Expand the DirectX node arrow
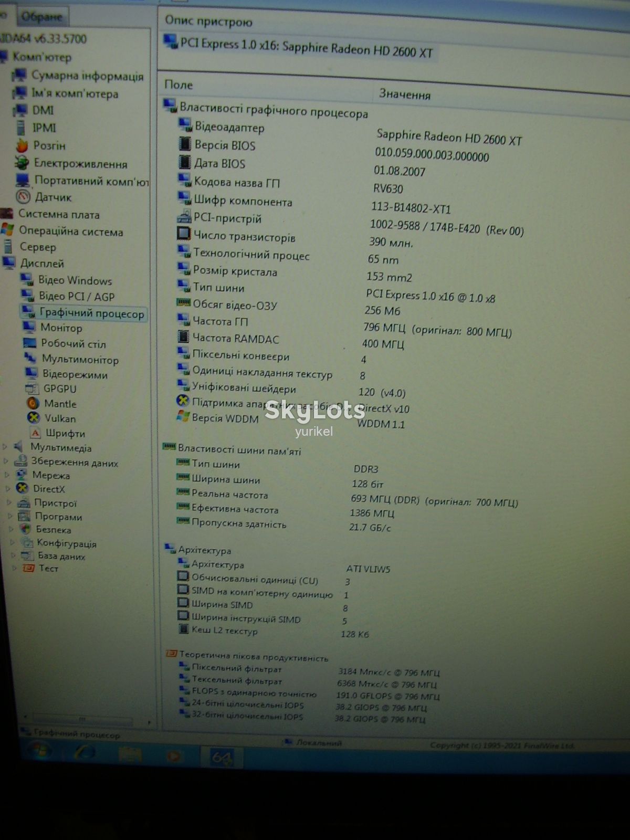 coord(8,488)
